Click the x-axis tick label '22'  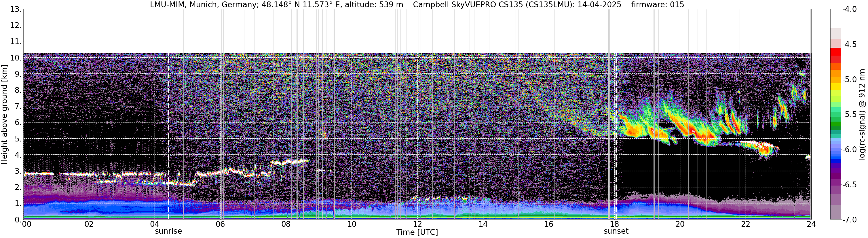point(746,224)
